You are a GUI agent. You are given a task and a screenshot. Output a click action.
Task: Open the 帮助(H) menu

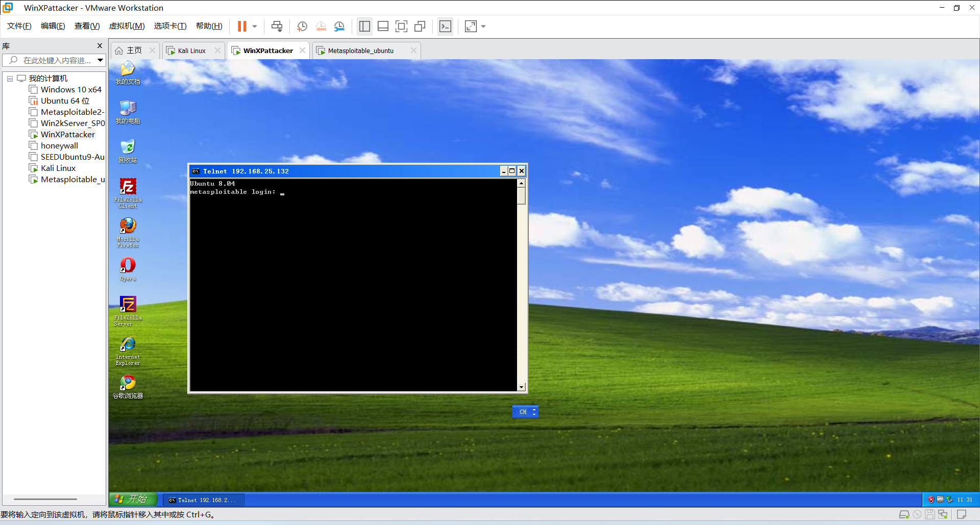click(x=209, y=26)
